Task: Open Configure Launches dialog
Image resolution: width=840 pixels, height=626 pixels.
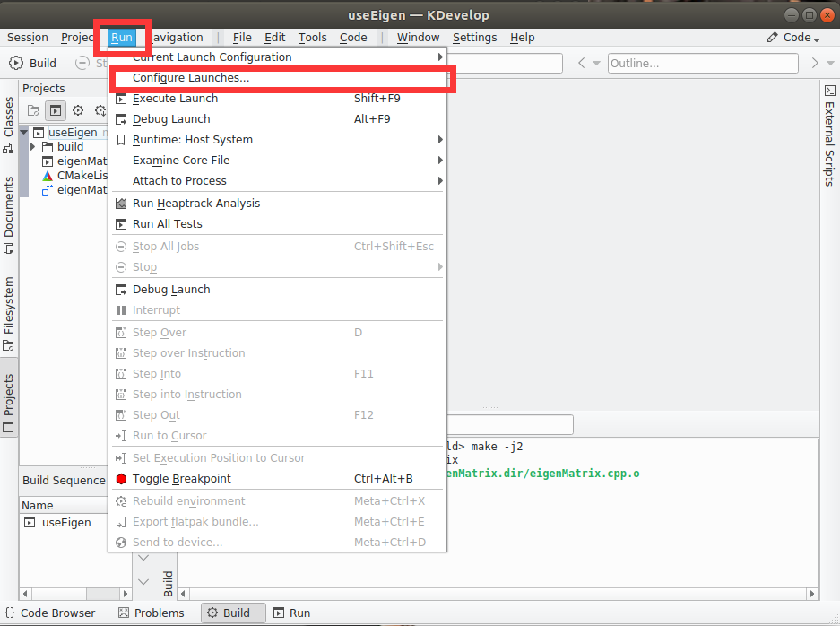Action: coord(278,78)
